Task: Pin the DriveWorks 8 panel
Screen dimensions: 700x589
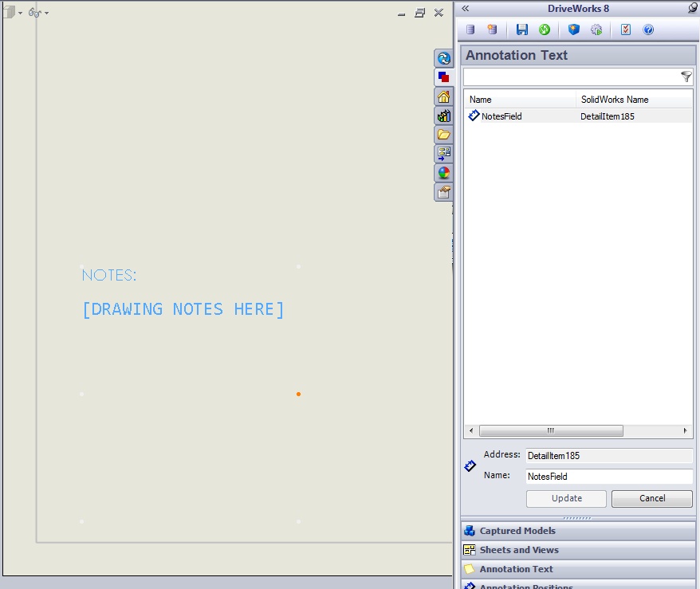Action: [x=692, y=8]
